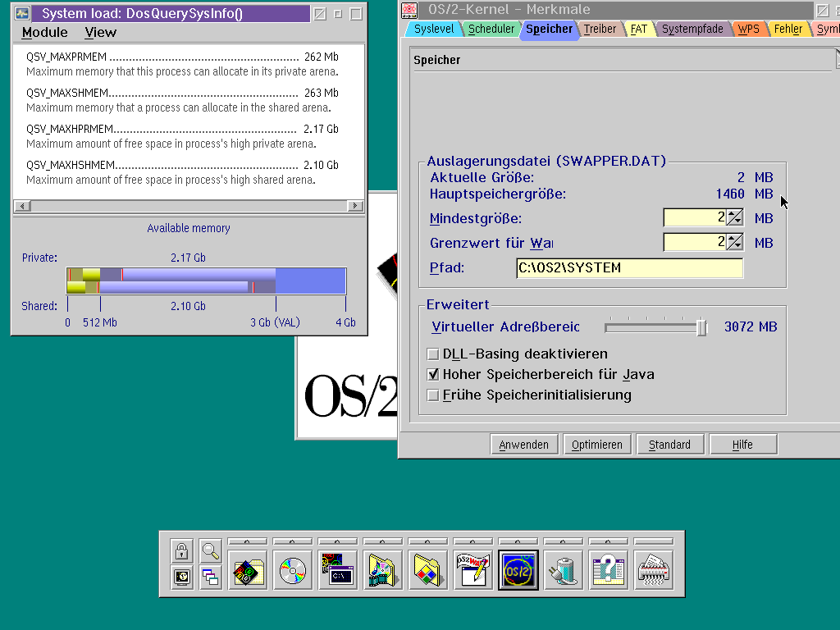Viewport: 840px width, 630px height.
Task: Adjust the Virtueller Adreßbereich slider handle
Action: click(701, 327)
